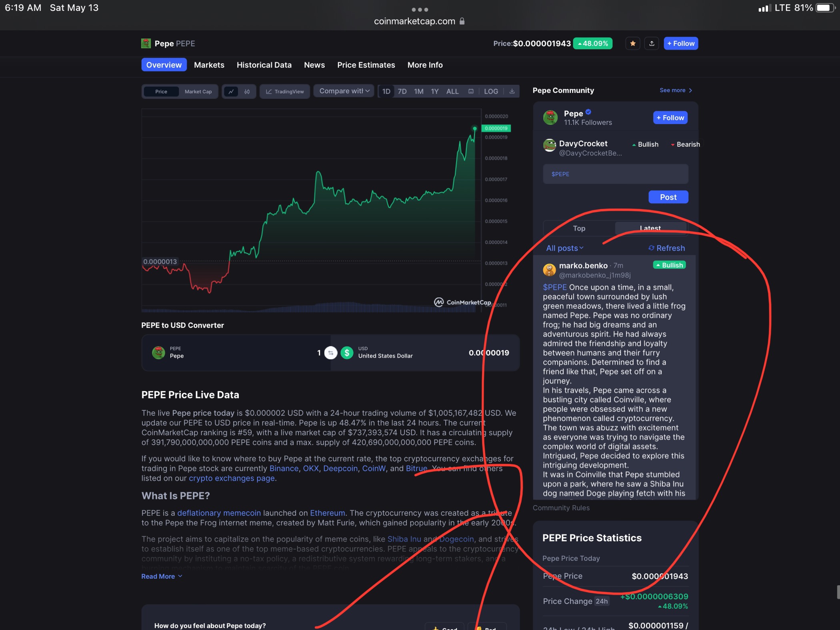The width and height of the screenshot is (840, 630).
Task: Refresh the community posts
Action: point(666,248)
